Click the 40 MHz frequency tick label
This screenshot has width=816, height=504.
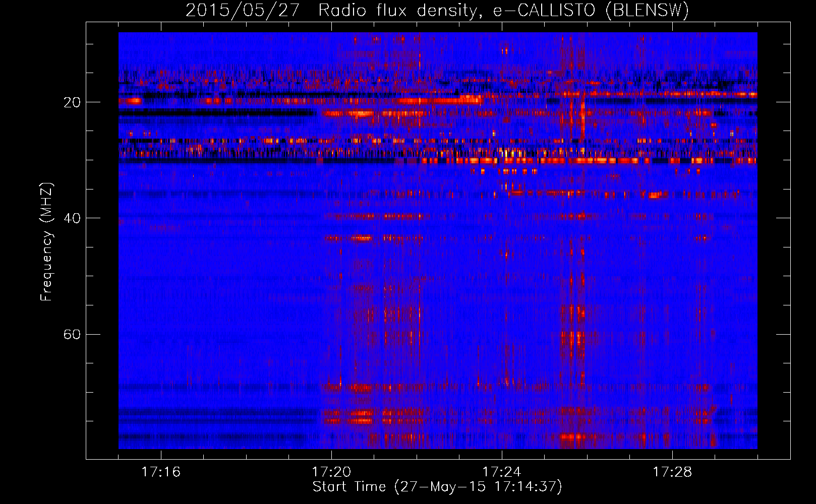click(x=72, y=218)
